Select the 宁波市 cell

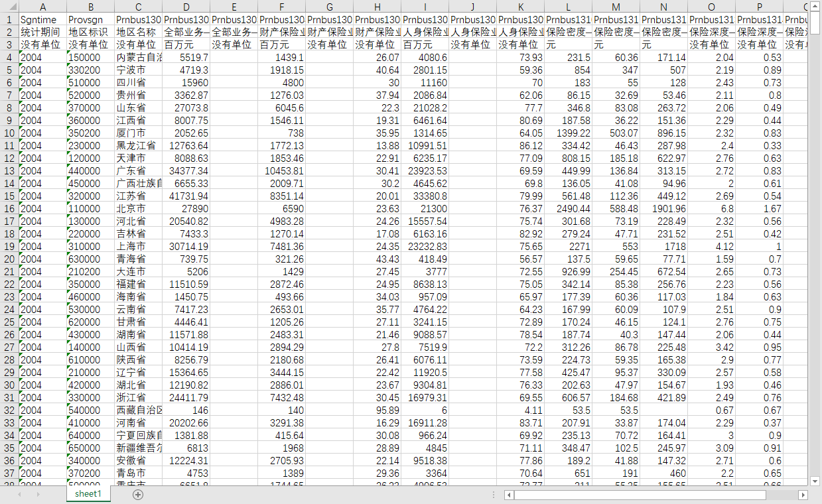pyautogui.click(x=138, y=70)
